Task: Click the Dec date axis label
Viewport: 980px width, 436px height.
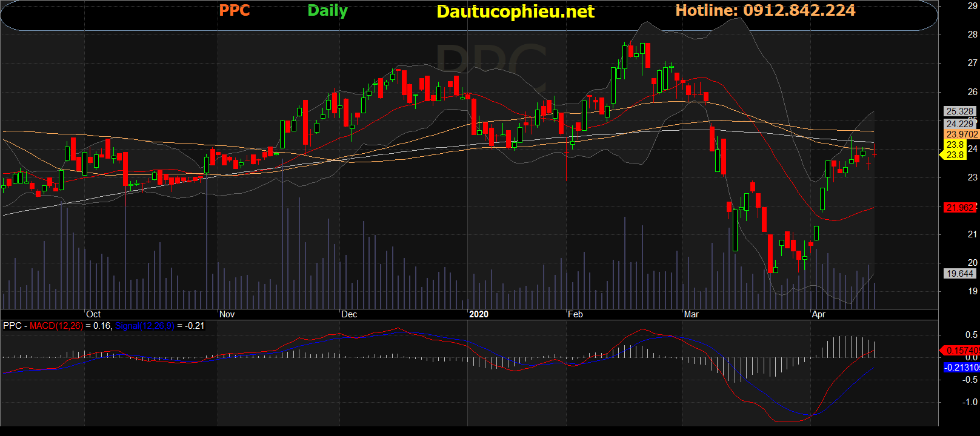Action: [349, 314]
